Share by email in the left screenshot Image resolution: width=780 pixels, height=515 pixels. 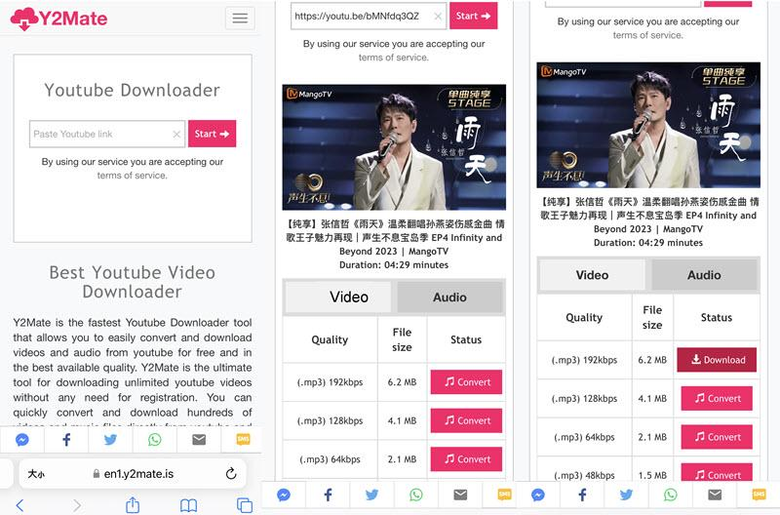[x=199, y=440]
